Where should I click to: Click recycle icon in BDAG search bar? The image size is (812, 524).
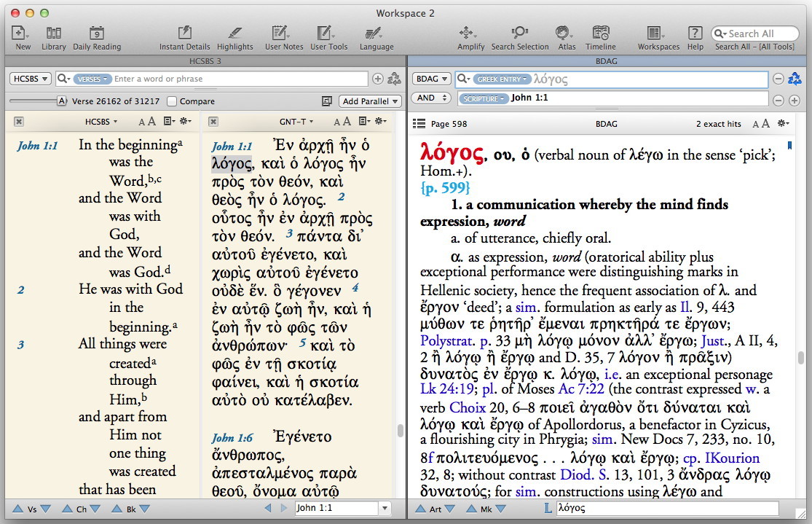[795, 79]
